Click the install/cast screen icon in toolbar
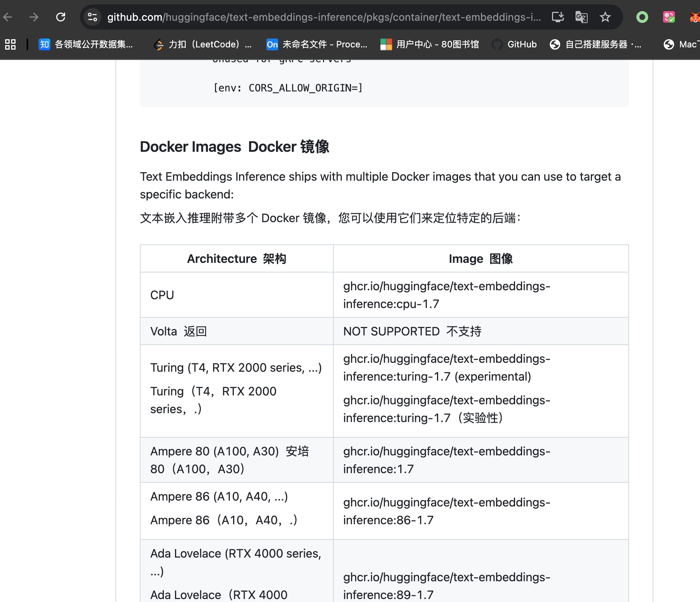Viewport: 700px width, 602px height. tap(557, 17)
